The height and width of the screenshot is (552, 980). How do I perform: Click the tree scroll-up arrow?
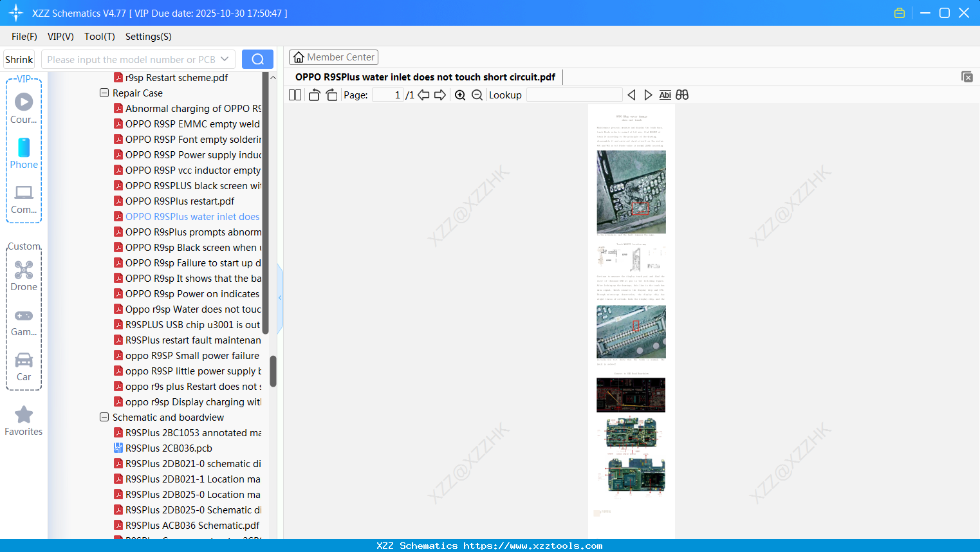tap(273, 78)
